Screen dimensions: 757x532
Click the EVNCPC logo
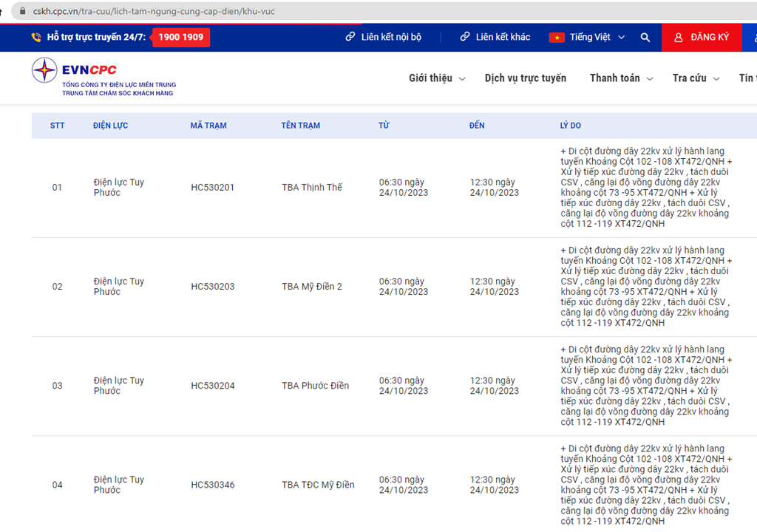pyautogui.click(x=103, y=77)
